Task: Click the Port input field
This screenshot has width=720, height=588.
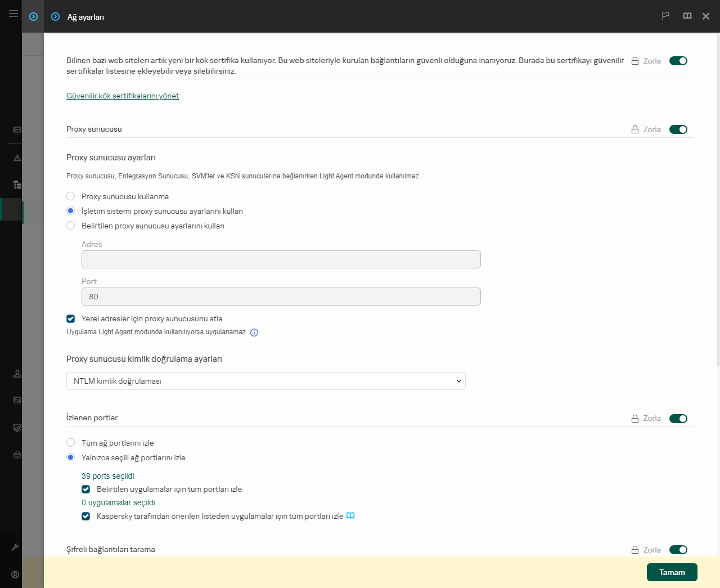Action: pyautogui.click(x=281, y=297)
